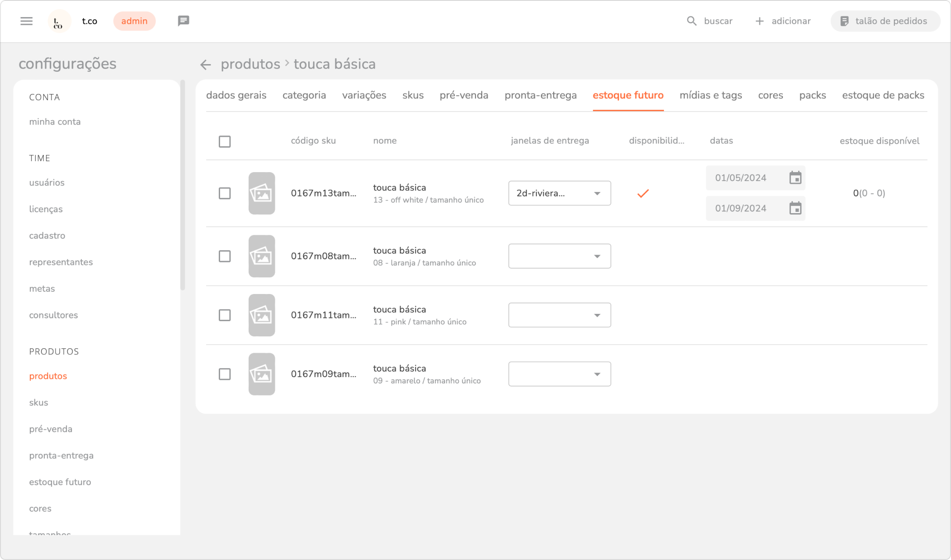This screenshot has width=951, height=560.
Task: Click the back arrow beside produtos
Action: (206, 65)
